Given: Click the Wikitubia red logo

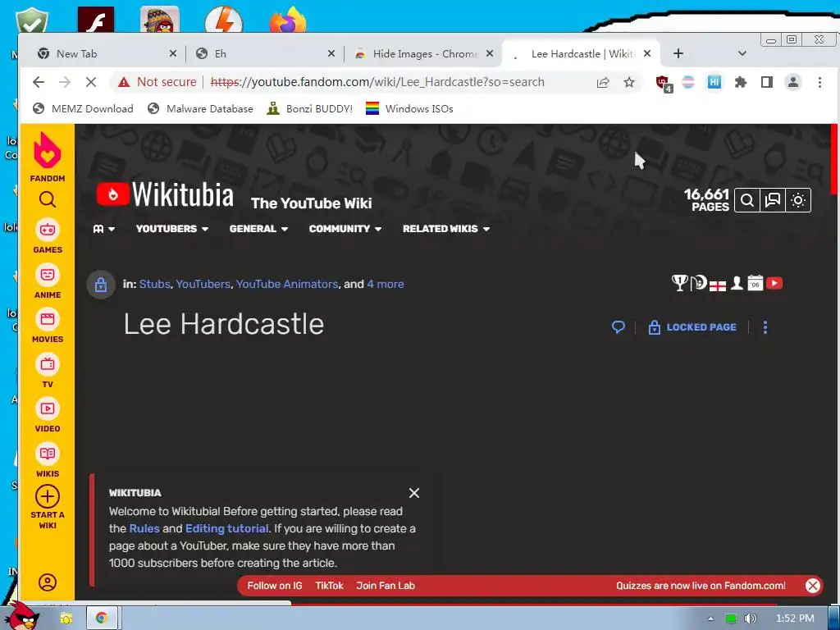Looking at the screenshot, I should pos(113,194).
